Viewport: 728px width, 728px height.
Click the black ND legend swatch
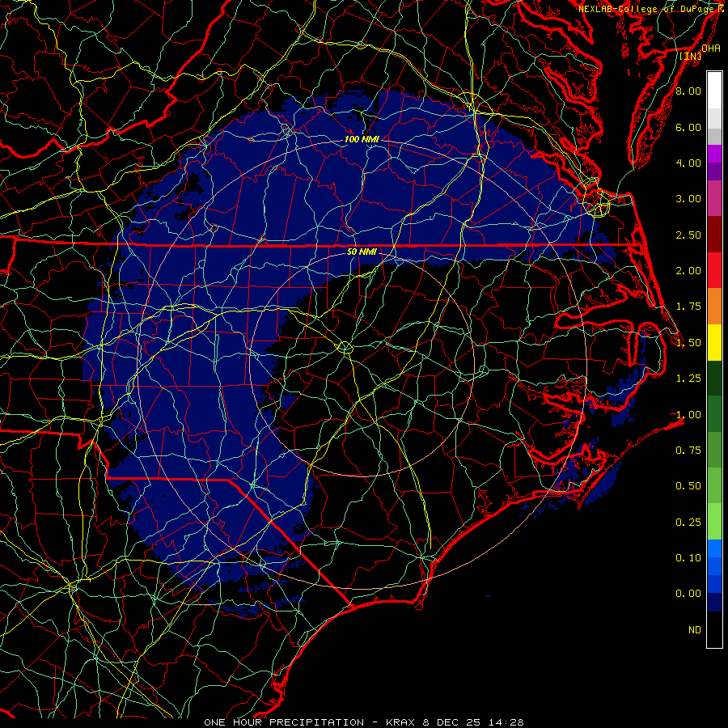click(714, 629)
